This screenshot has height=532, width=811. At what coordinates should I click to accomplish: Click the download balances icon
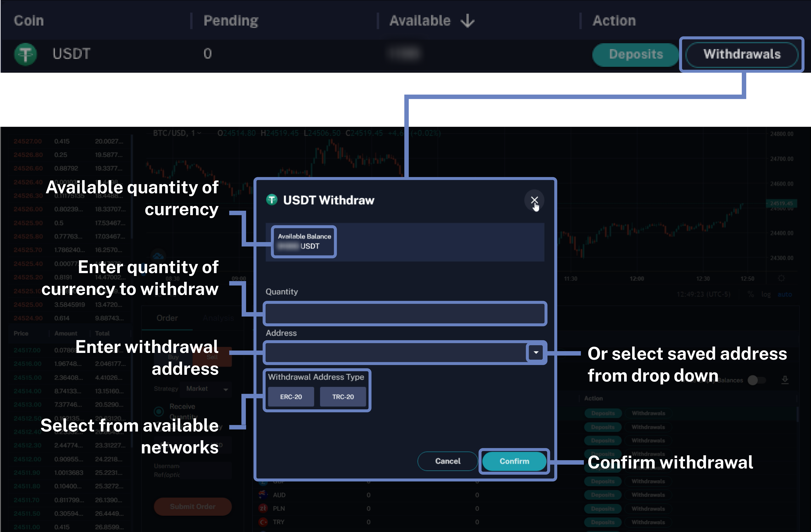785,380
